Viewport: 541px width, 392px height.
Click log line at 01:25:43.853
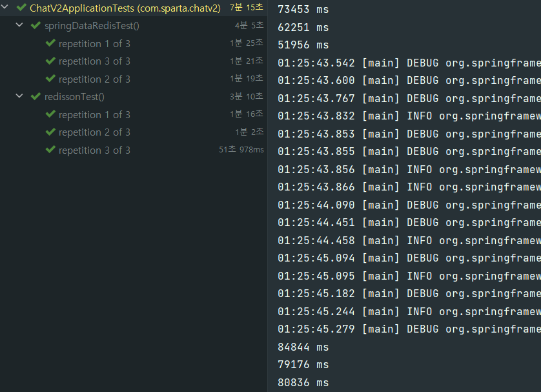point(409,134)
